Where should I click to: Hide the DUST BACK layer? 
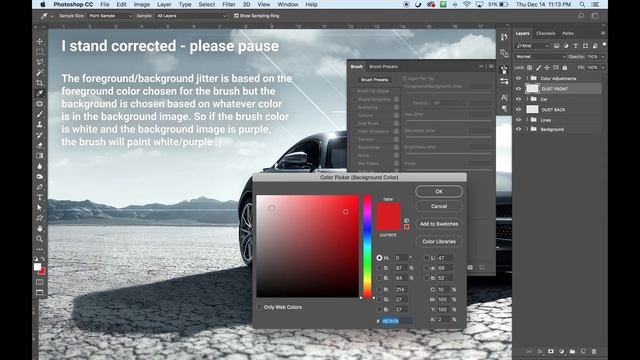[518, 109]
